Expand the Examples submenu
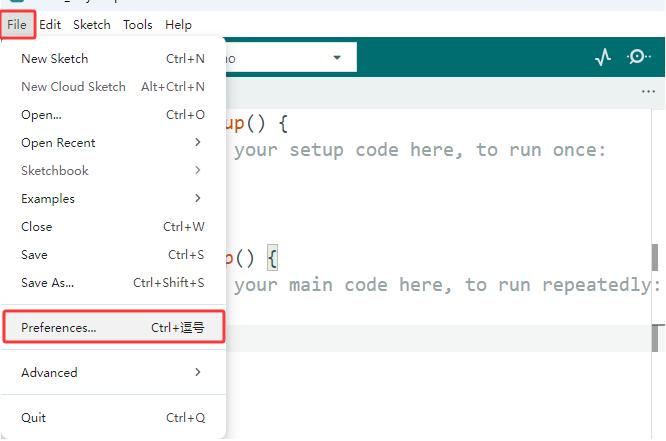666x441 pixels. click(113, 199)
